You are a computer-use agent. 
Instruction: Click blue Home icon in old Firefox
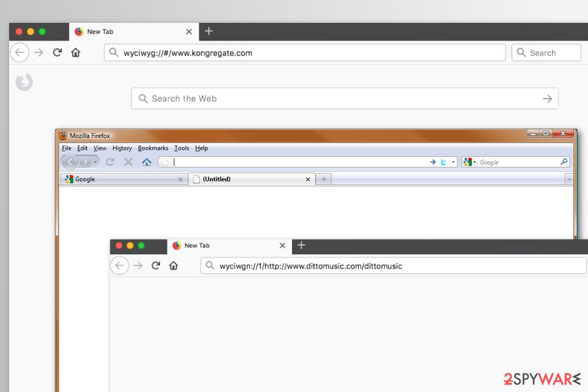146,162
